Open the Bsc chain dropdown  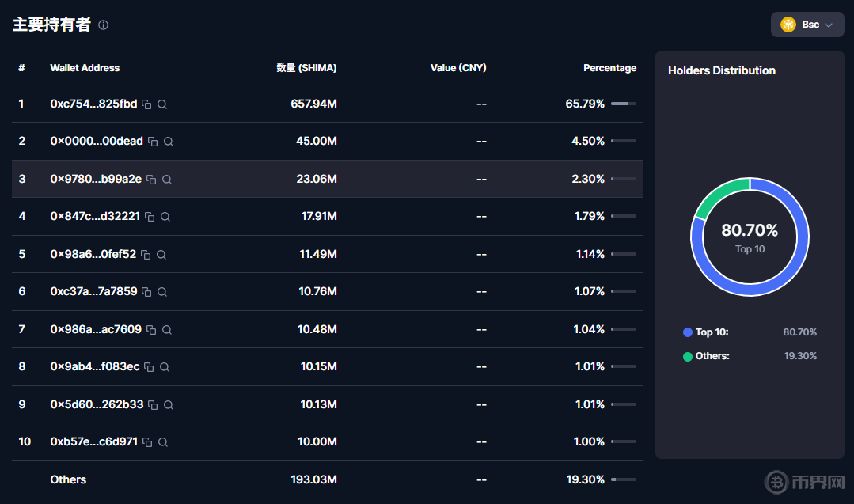[807, 25]
